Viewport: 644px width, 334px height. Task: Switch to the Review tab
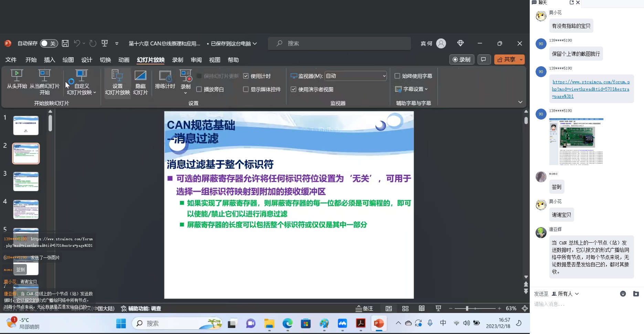click(x=196, y=60)
